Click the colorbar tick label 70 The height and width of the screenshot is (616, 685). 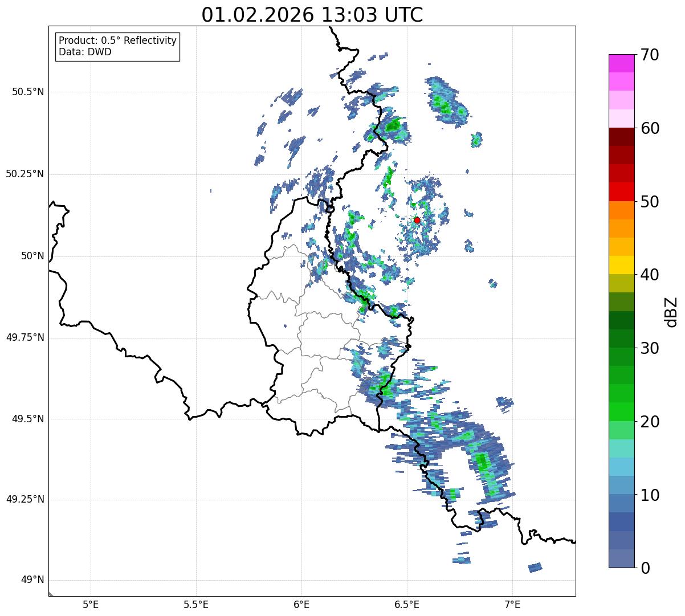coord(651,55)
